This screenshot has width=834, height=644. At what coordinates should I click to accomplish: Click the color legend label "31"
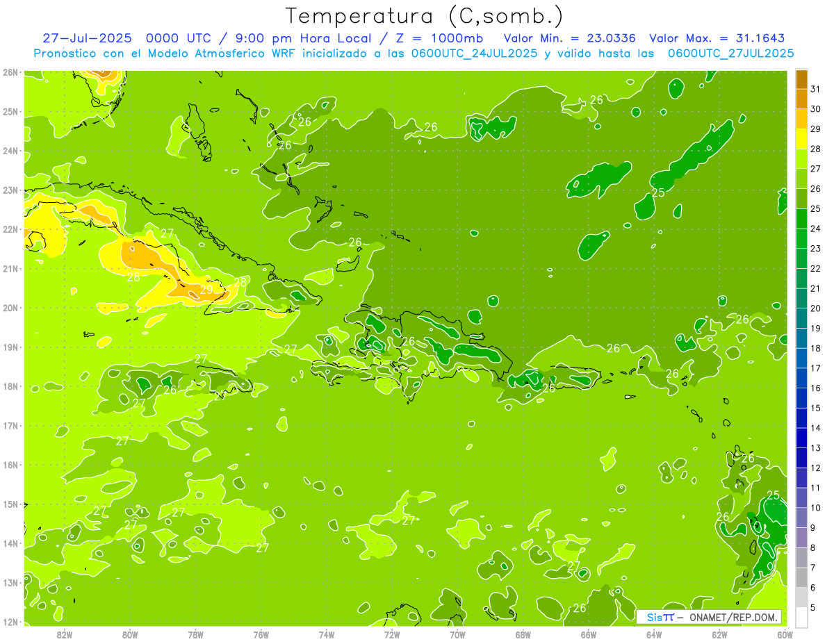(x=815, y=89)
